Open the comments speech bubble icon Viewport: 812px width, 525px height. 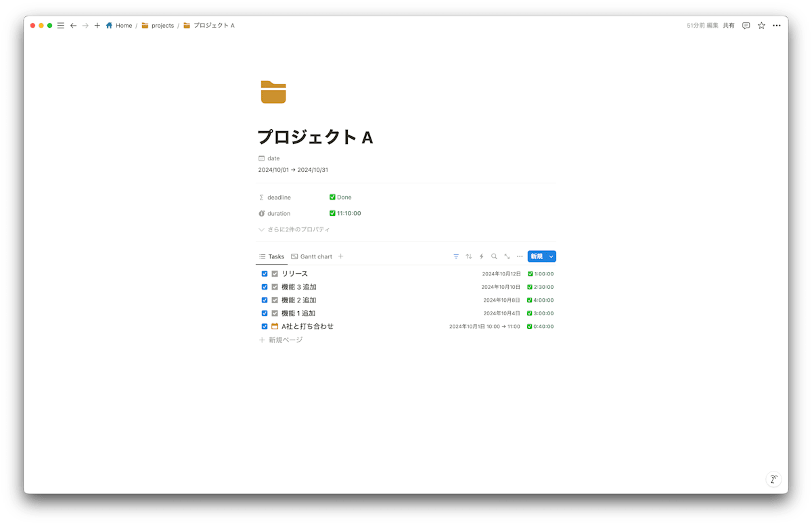click(x=746, y=26)
